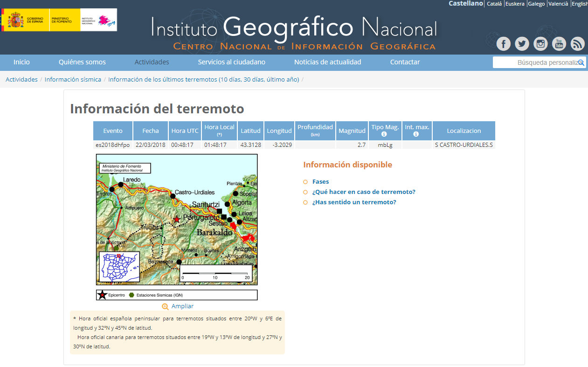Click the Ampliar magnifier icon
Image resolution: width=588 pixels, height=367 pixels.
pos(165,306)
